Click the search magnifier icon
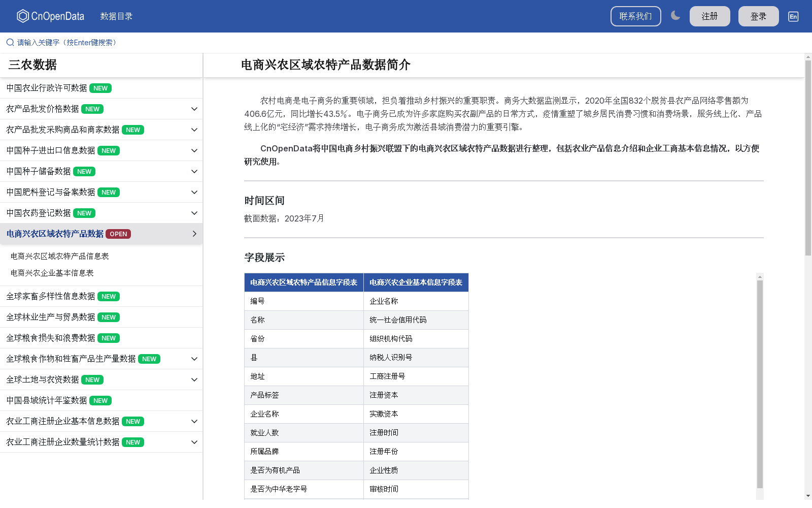Image resolution: width=812 pixels, height=508 pixels. click(10, 42)
